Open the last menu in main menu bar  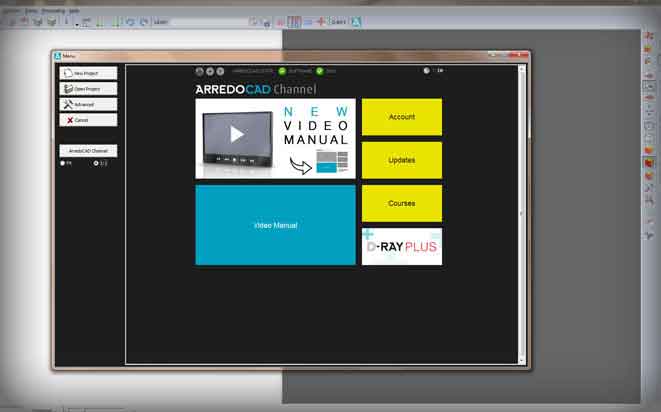74,11
